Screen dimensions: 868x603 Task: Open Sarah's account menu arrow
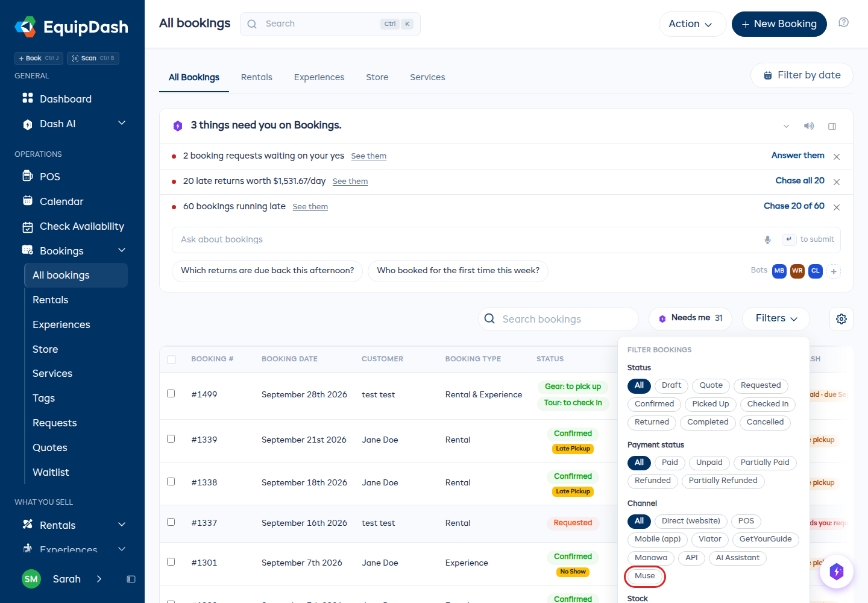pos(99,579)
